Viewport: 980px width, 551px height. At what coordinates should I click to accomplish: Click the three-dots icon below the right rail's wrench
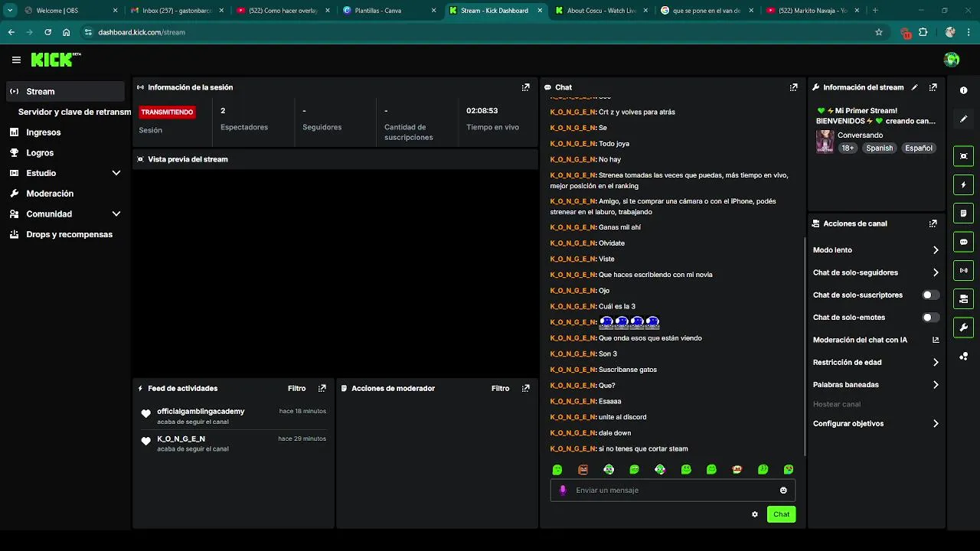click(963, 356)
